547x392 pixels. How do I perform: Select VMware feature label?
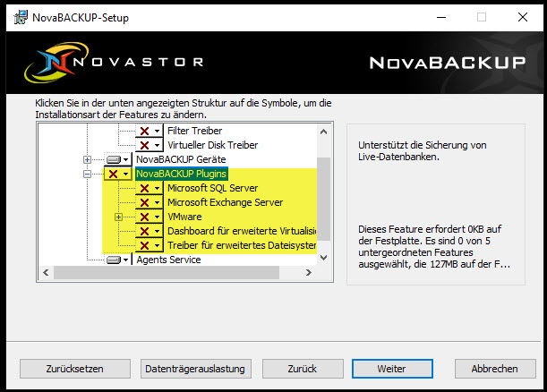(184, 217)
